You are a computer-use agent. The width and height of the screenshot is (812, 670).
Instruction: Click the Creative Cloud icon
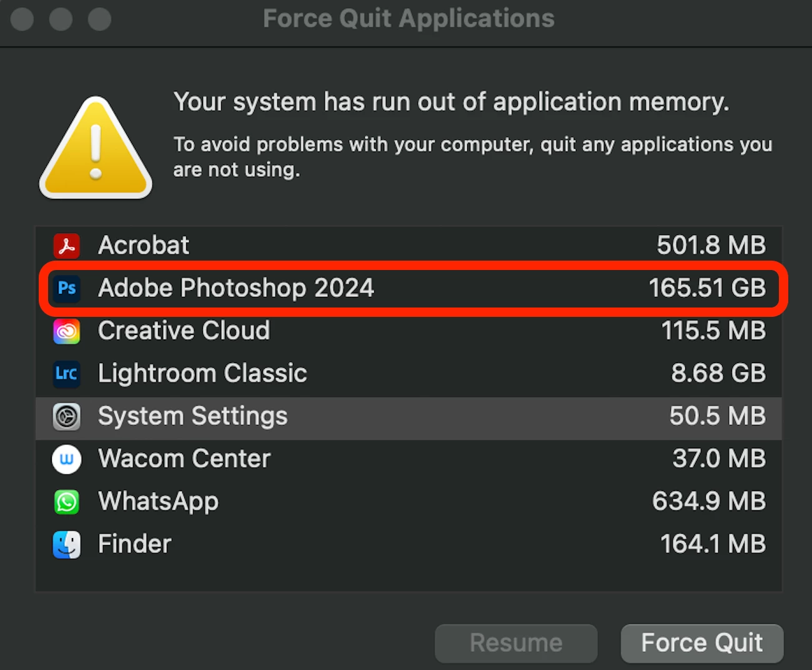tap(66, 331)
